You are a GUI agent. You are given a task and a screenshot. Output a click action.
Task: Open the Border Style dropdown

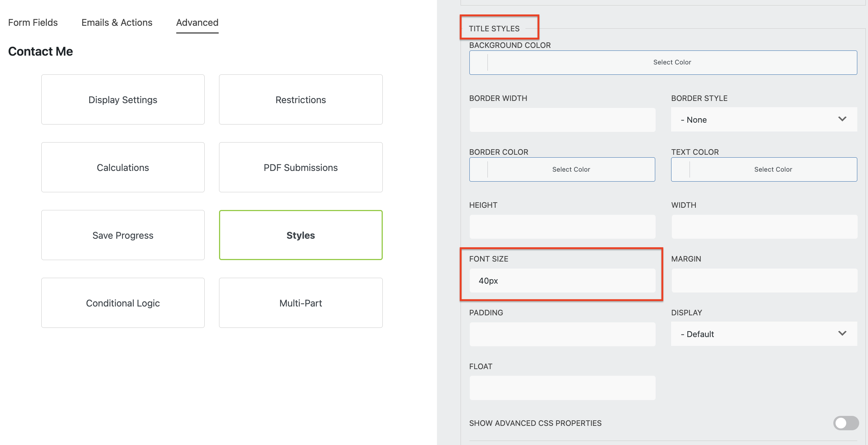(763, 120)
